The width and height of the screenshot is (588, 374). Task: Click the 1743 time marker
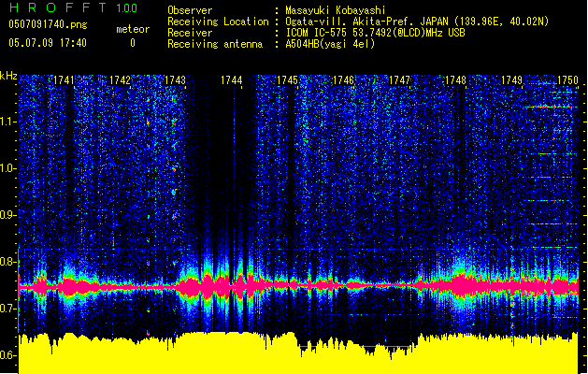point(175,80)
